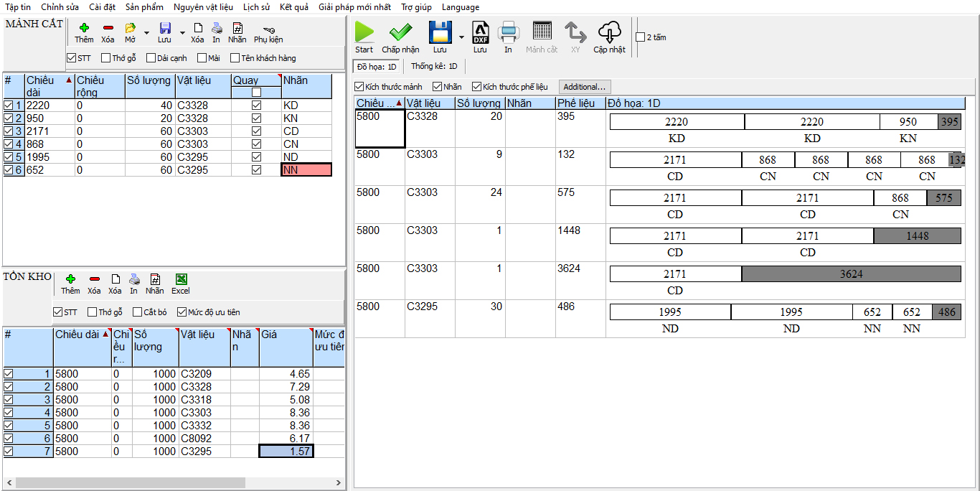Toggle the Kích thước phế liệu checkbox
Viewport: 980px width, 491px height.
(476, 87)
